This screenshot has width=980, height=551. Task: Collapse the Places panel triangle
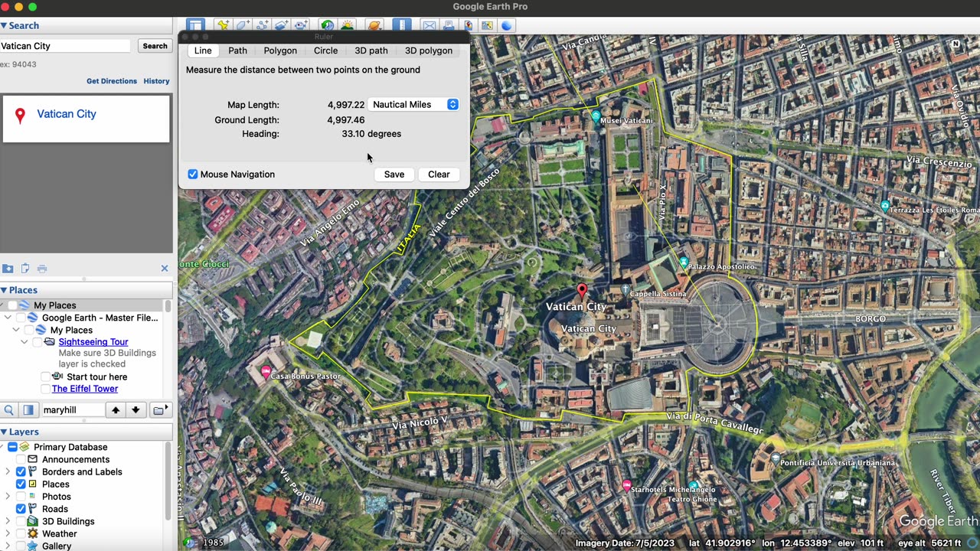click(x=4, y=290)
